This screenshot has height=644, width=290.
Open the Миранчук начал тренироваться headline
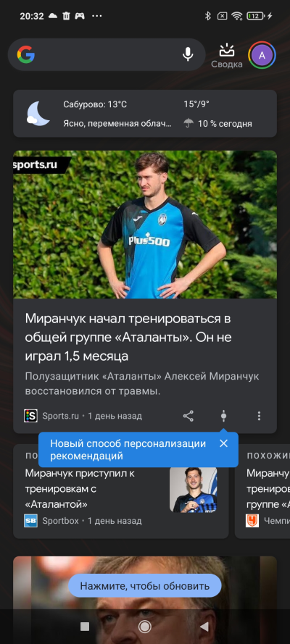(x=128, y=337)
